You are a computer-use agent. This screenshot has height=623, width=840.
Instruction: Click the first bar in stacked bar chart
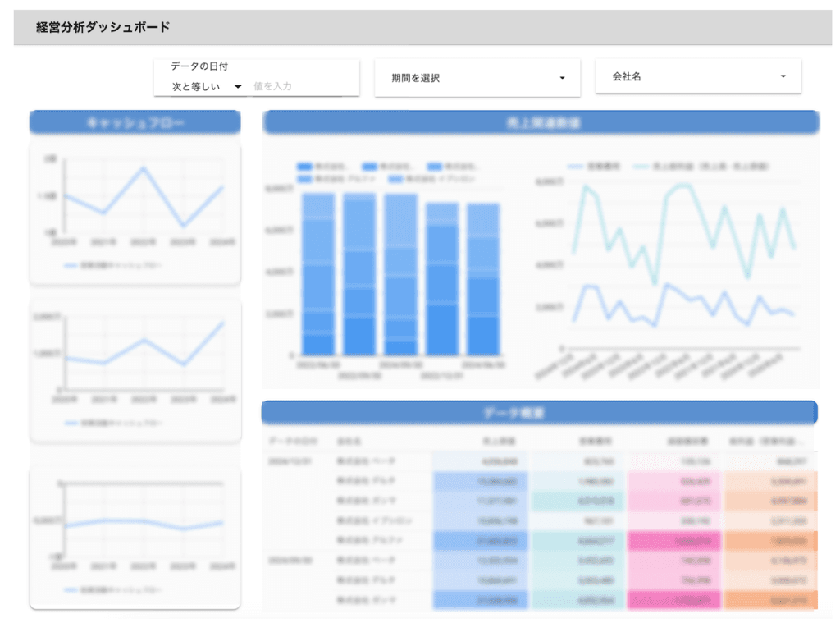pos(317,275)
